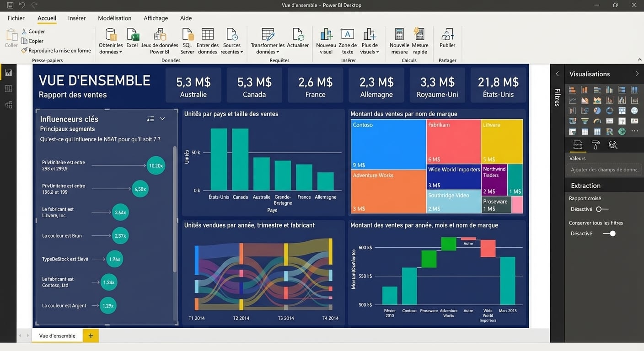Select the gauge visual
644x351 pixels.
pyautogui.click(x=597, y=121)
